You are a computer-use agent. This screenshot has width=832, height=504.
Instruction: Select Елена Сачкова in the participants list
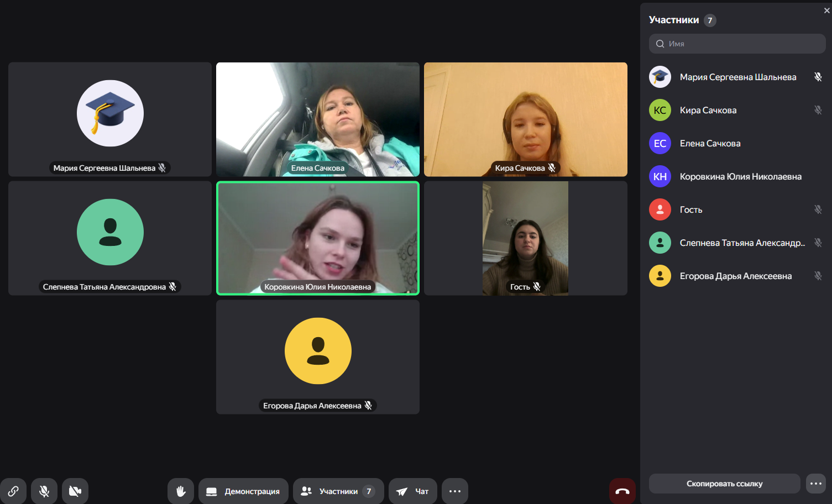pos(710,143)
